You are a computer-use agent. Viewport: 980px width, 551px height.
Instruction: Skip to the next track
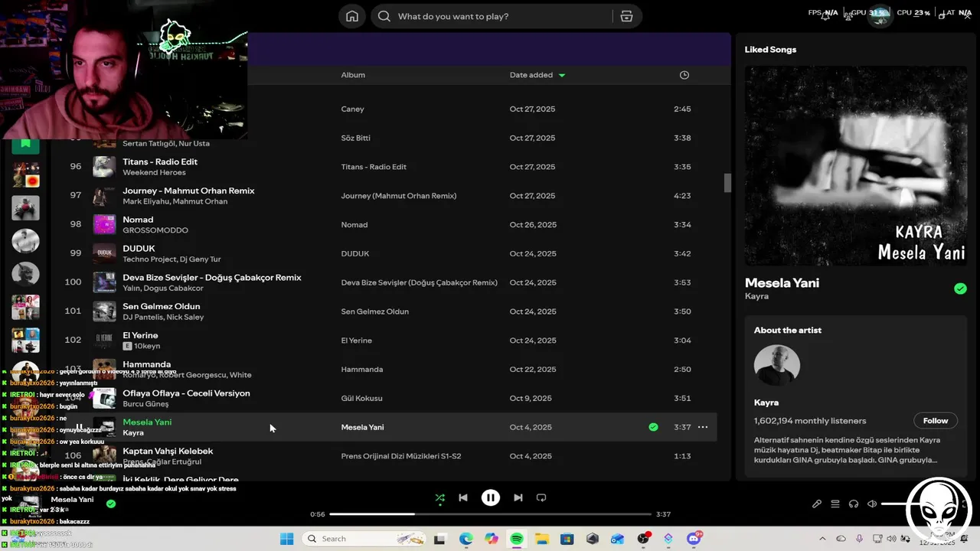(x=518, y=497)
